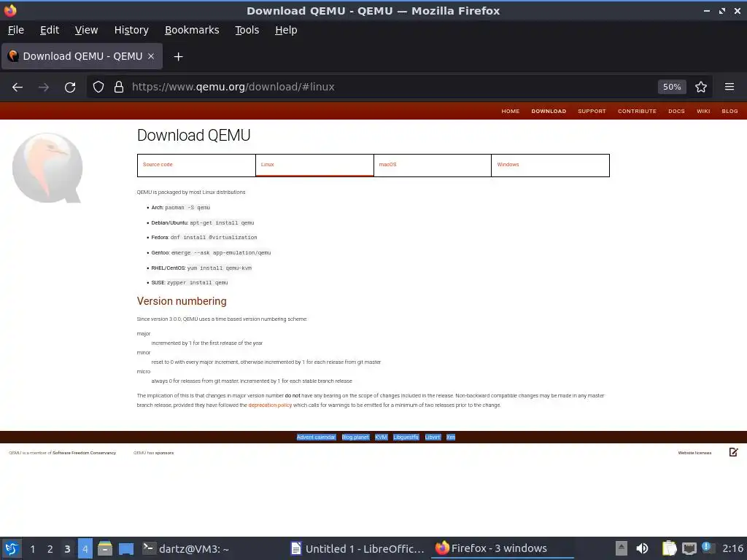
Task: Open the LXQt start menu
Action: [12, 548]
